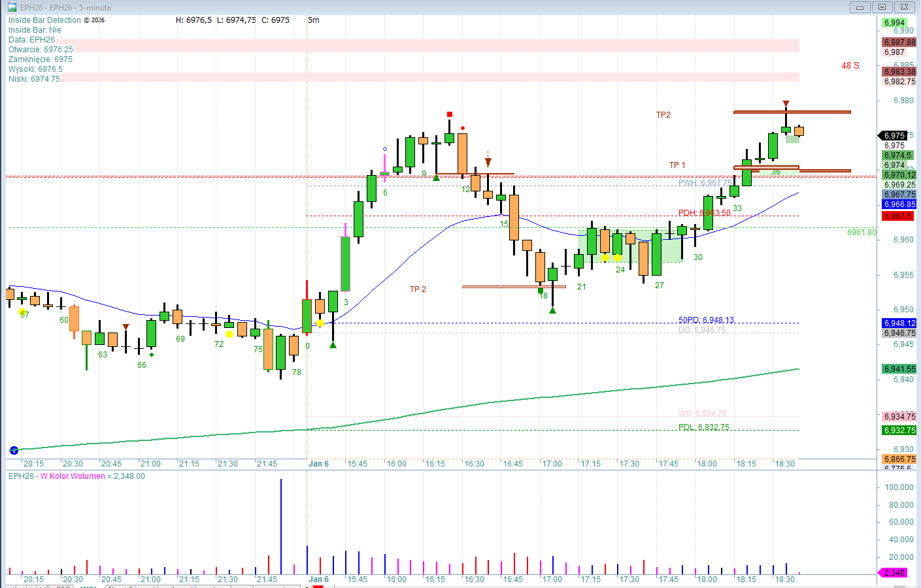Image resolution: width=921 pixels, height=588 pixels.
Task: Click the yellow dot next to bar label 72
Action: [x=229, y=334]
